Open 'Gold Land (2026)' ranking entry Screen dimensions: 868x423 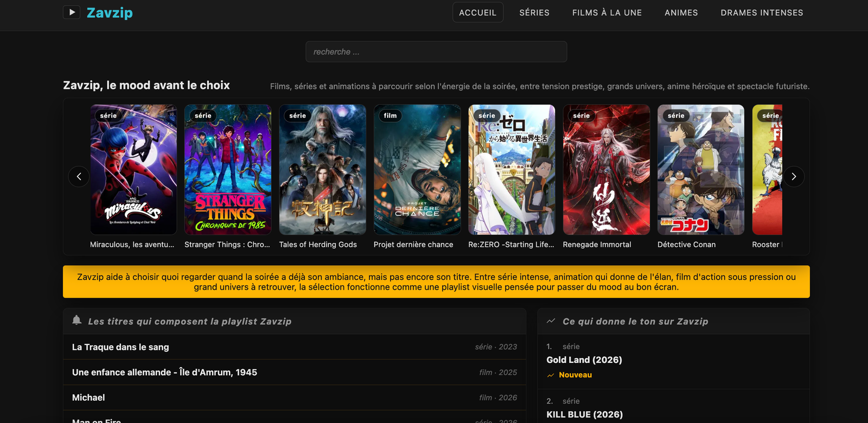click(584, 360)
